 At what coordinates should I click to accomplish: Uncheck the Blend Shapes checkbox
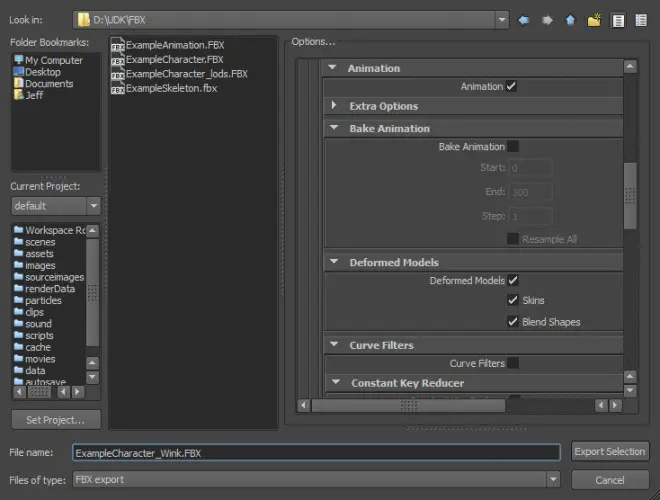(x=513, y=322)
